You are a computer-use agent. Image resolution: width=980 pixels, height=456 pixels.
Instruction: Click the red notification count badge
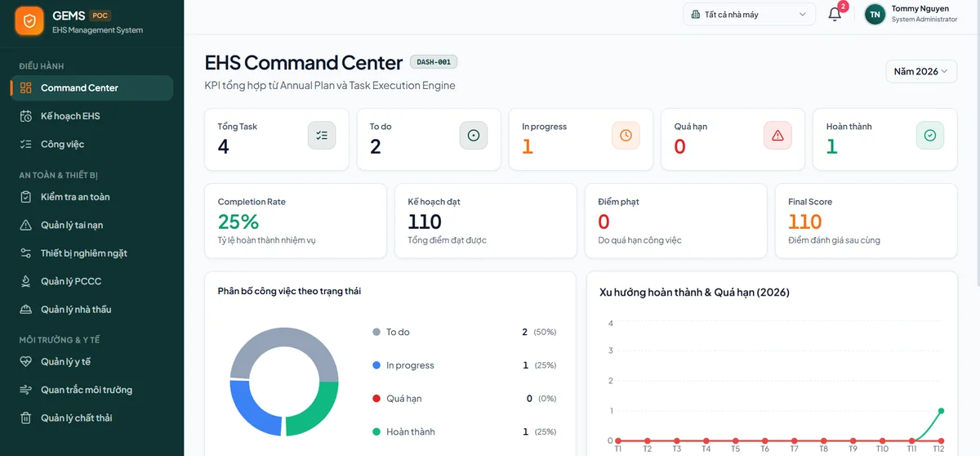pos(843,7)
